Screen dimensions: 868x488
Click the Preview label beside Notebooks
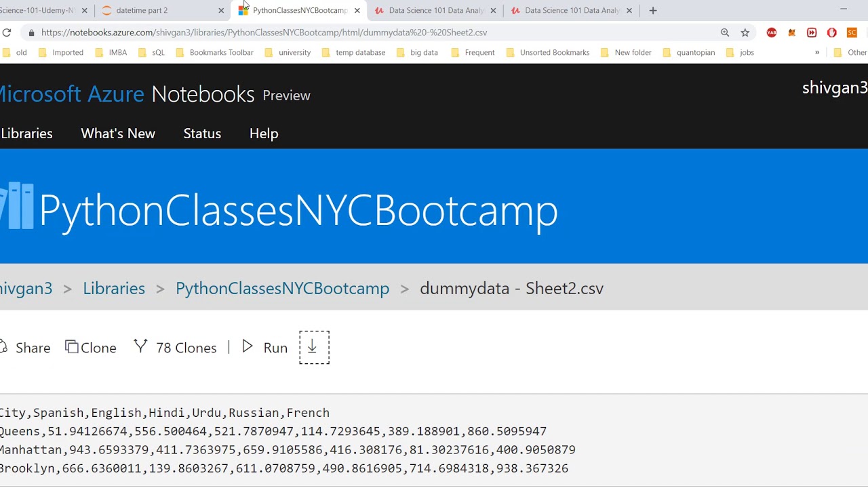click(x=286, y=96)
